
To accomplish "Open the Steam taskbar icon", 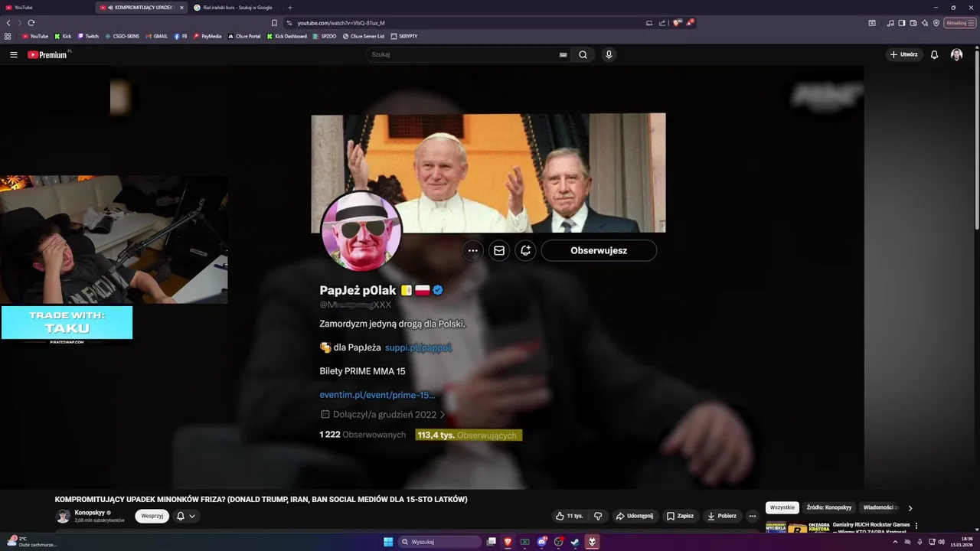I will pos(575,542).
